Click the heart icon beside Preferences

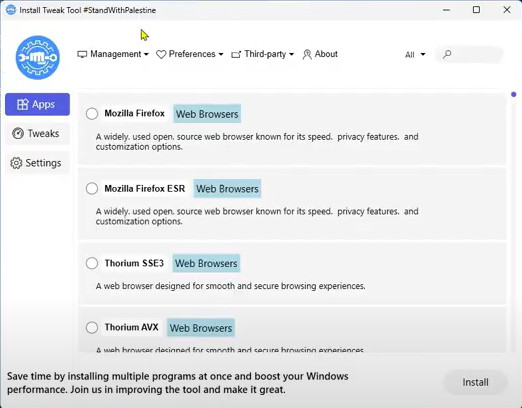point(161,54)
